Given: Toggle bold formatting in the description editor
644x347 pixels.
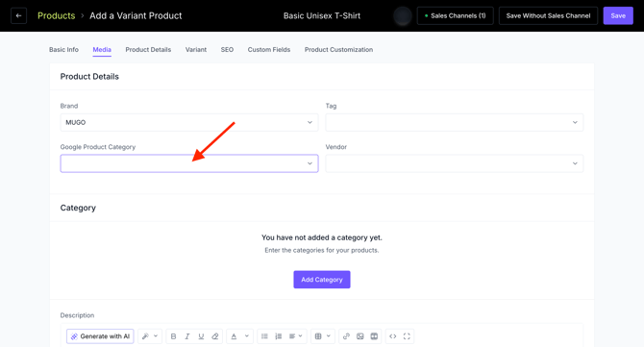Looking at the screenshot, I should pos(173,336).
